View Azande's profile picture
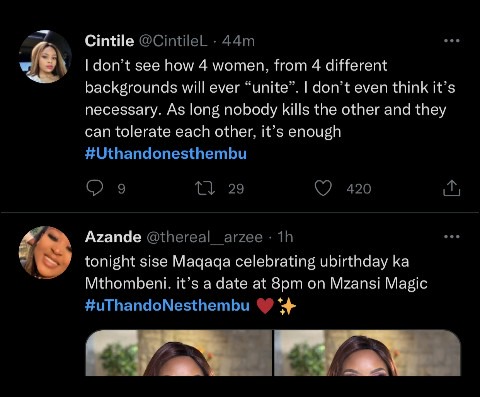This screenshot has height=397, width=480. coord(45,252)
